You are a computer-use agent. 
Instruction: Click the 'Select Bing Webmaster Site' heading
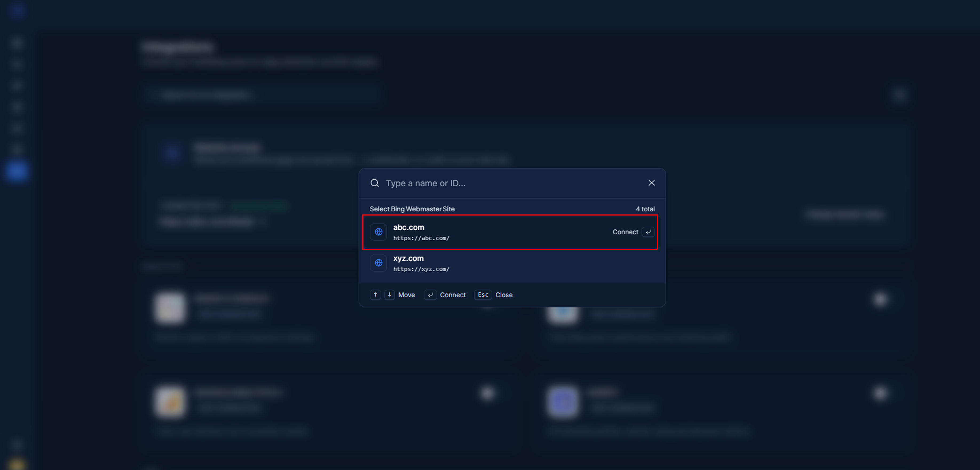412,209
